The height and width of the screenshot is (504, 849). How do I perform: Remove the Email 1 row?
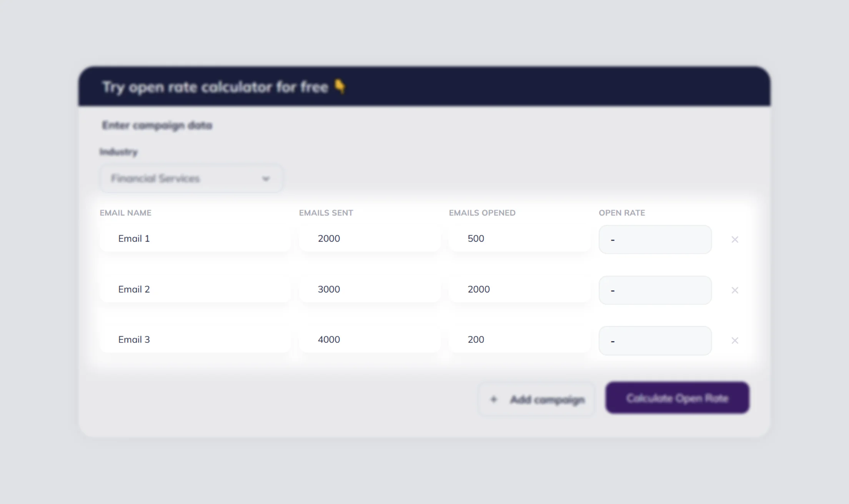pyautogui.click(x=734, y=239)
